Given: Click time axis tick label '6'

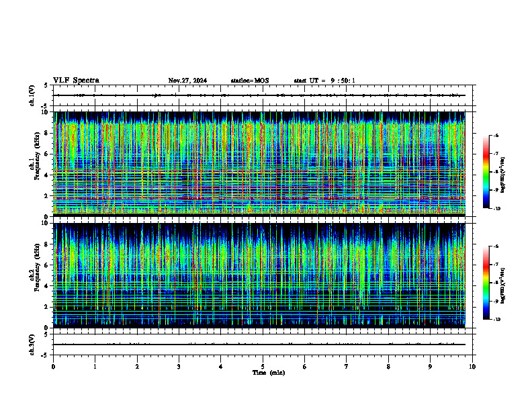Looking at the screenshot, I should (305, 367).
